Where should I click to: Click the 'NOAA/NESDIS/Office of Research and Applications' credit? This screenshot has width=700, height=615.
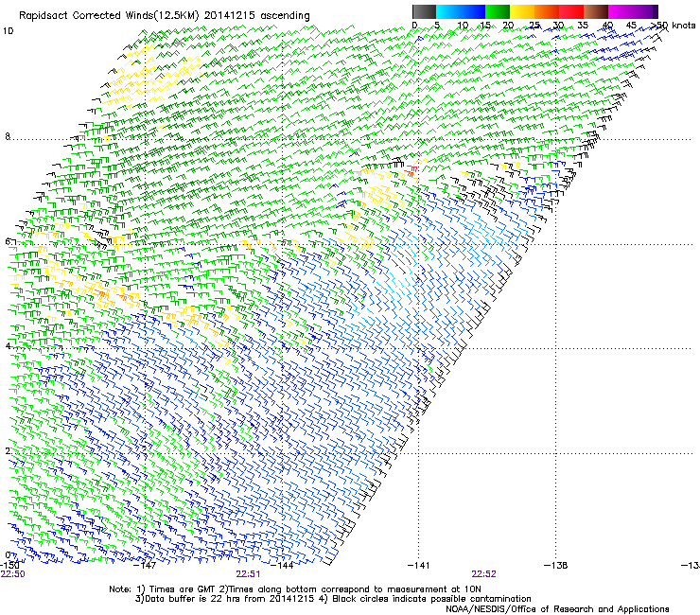tap(557, 609)
